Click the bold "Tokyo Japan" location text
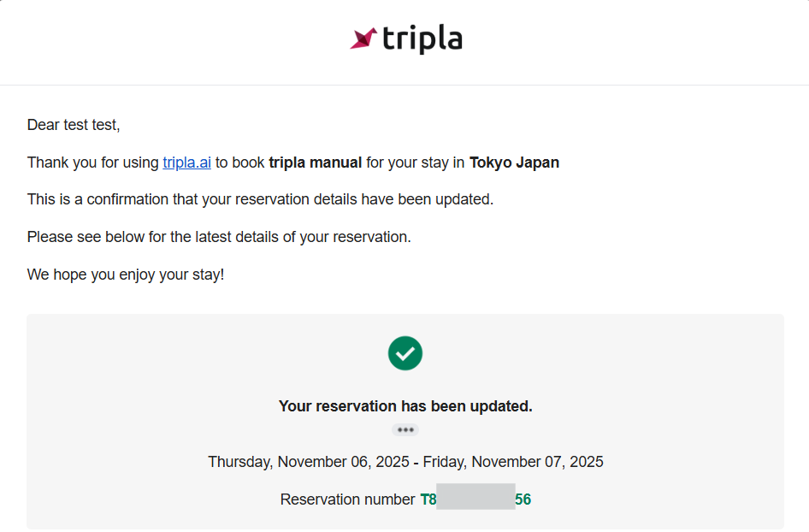Screen dimensions: 809x532 (514, 163)
